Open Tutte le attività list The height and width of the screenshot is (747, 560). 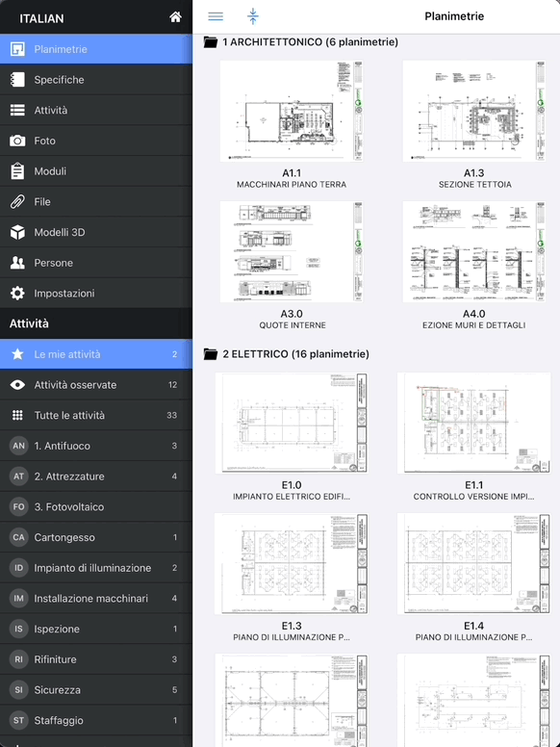coord(96,416)
